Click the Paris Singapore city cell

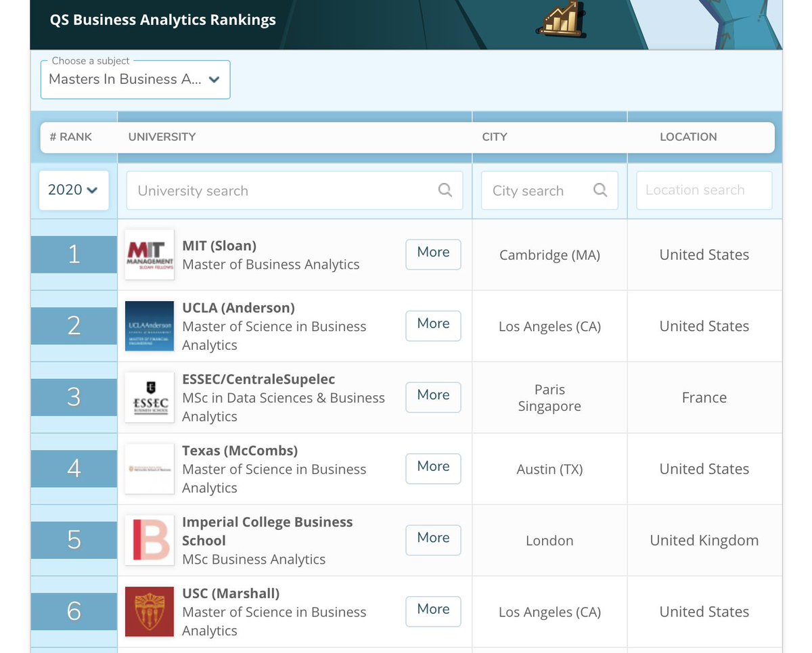pyautogui.click(x=549, y=398)
